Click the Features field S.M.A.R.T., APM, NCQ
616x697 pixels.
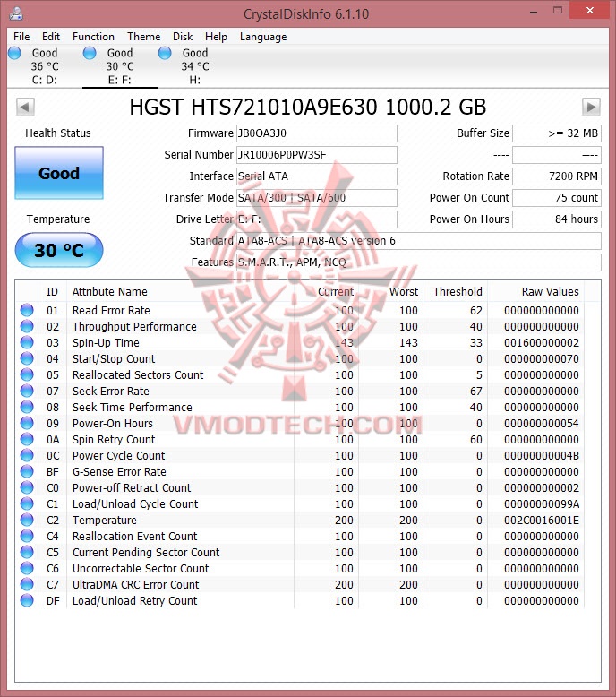pos(419,262)
